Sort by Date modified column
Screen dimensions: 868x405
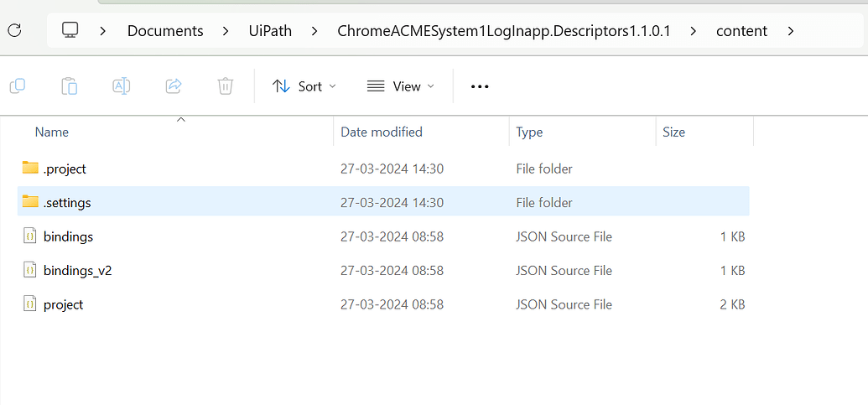point(382,132)
